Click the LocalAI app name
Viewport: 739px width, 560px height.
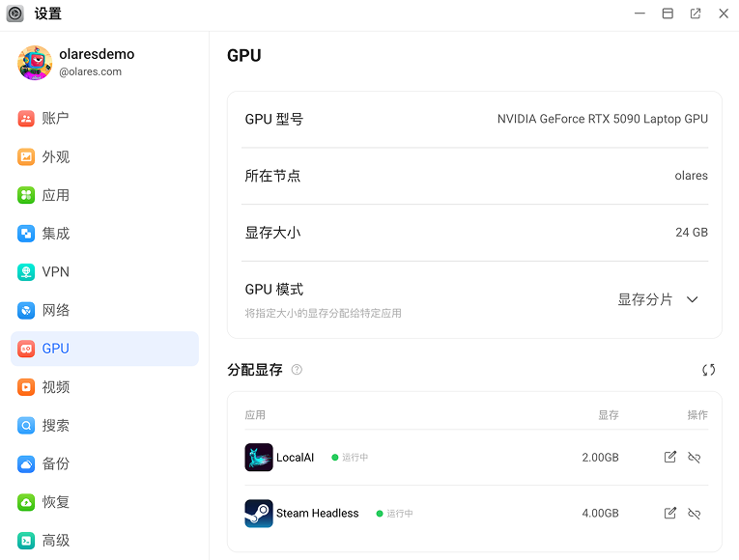(x=295, y=458)
